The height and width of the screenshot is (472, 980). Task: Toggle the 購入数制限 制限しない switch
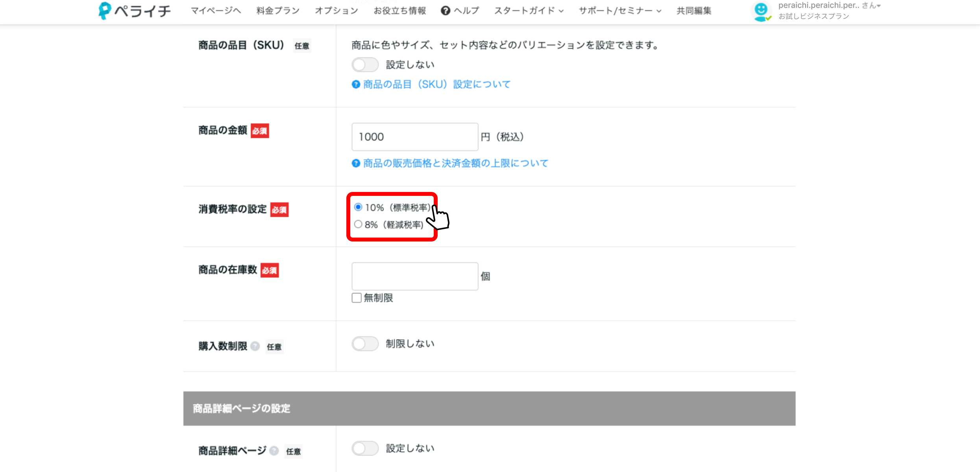click(365, 344)
